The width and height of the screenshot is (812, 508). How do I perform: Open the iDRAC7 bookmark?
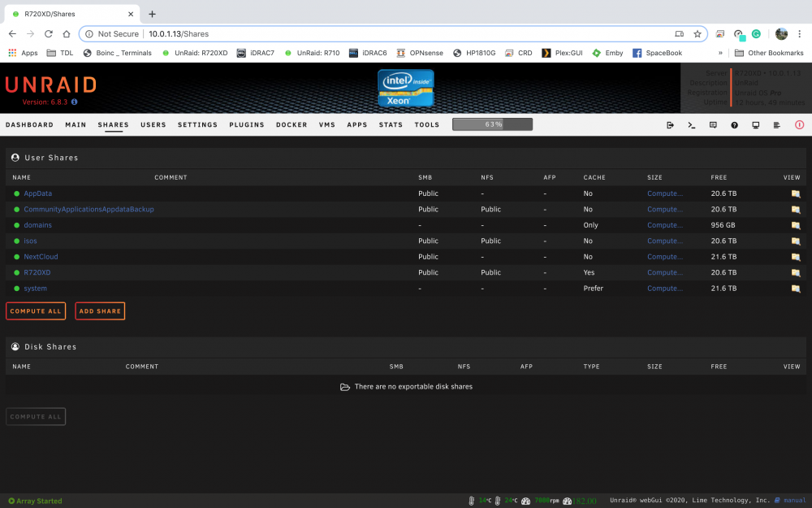click(x=256, y=53)
